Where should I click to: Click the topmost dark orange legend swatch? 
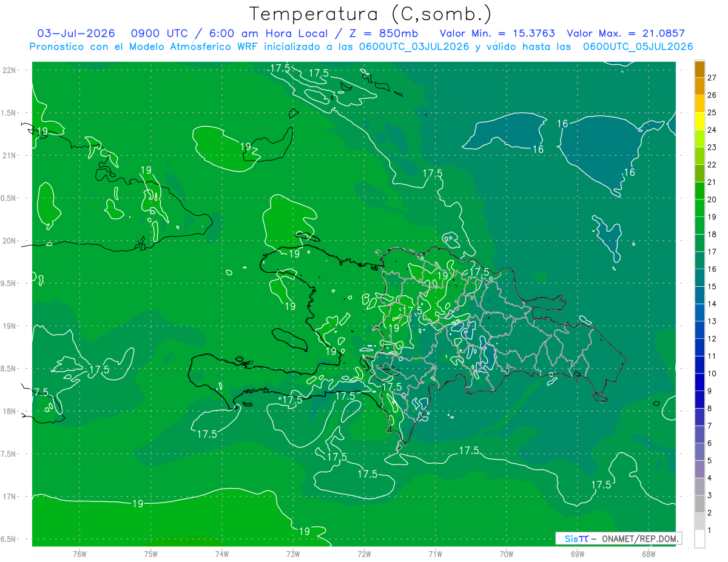pyautogui.click(x=699, y=69)
